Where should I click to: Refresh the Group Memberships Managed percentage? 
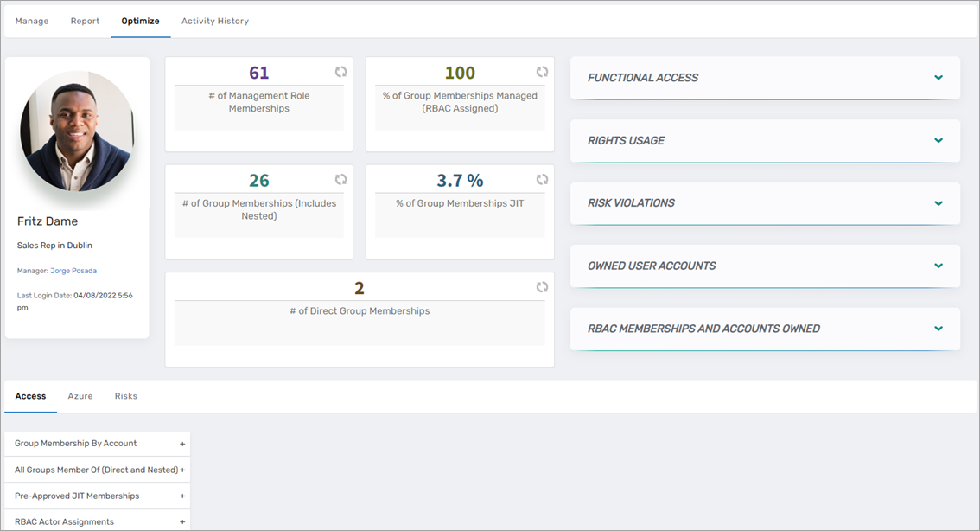pyautogui.click(x=542, y=73)
